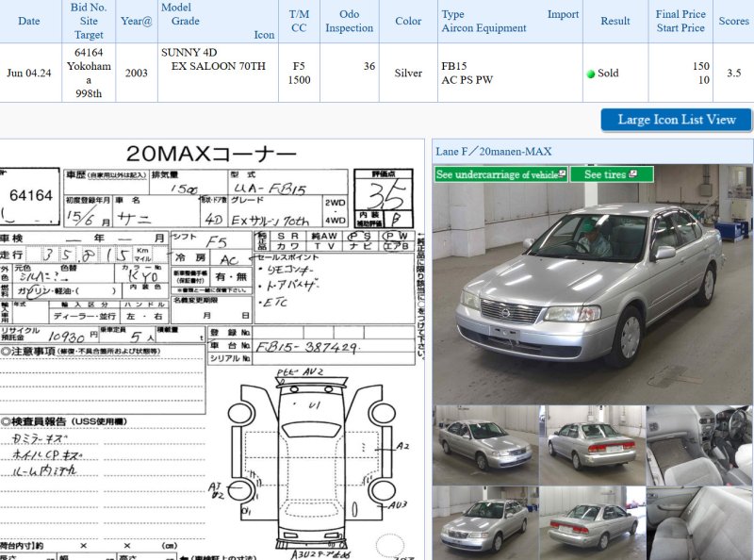Click the Final Price column header
754x560 pixels.
pos(681,14)
